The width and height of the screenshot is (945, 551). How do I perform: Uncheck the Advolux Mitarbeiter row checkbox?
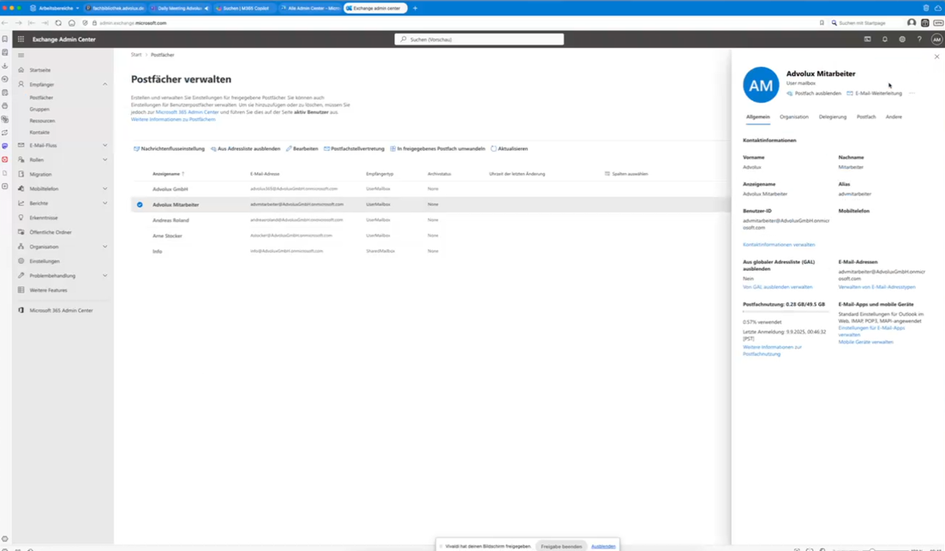(x=140, y=204)
